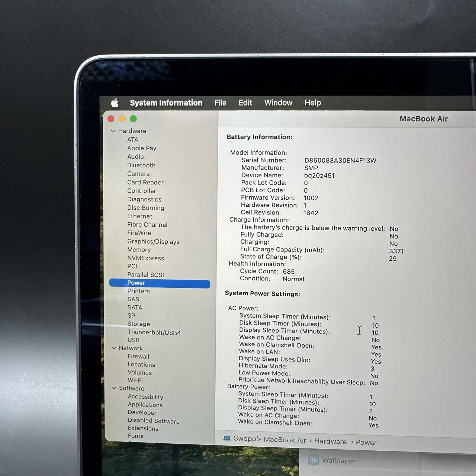Click the device name bq20z451
This screenshot has width=476, height=476.
[x=319, y=176]
